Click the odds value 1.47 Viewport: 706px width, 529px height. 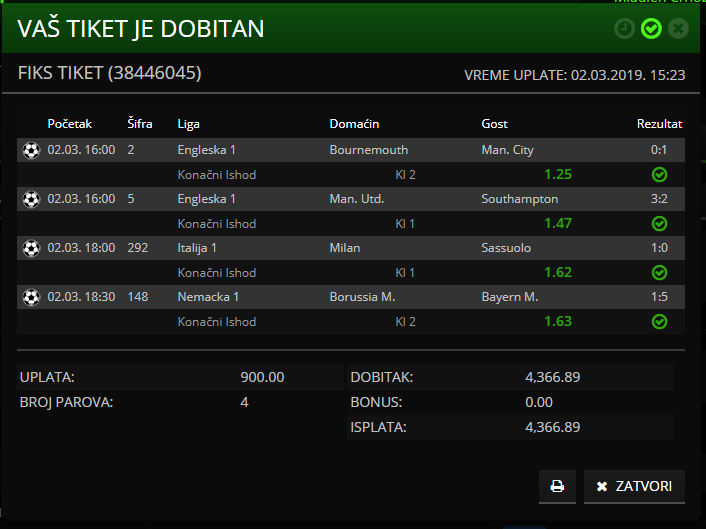pyautogui.click(x=558, y=223)
